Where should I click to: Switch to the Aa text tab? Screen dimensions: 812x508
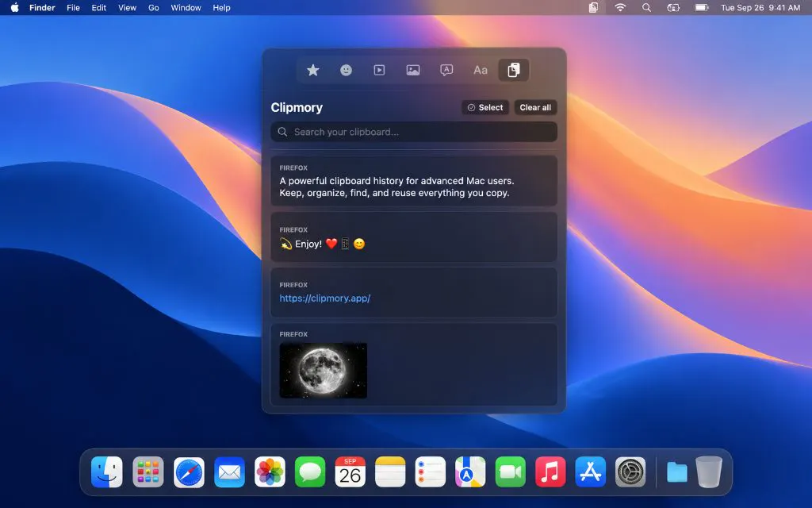(480, 70)
